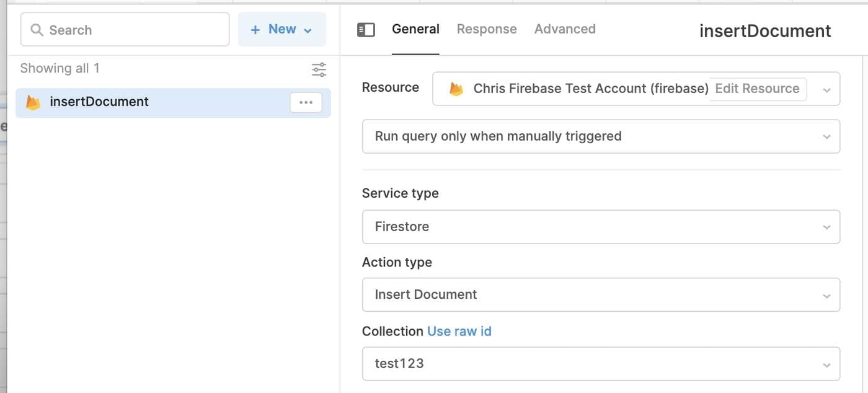Open the Action type Insert Document dropdown
This screenshot has height=393, width=868.
click(x=600, y=294)
